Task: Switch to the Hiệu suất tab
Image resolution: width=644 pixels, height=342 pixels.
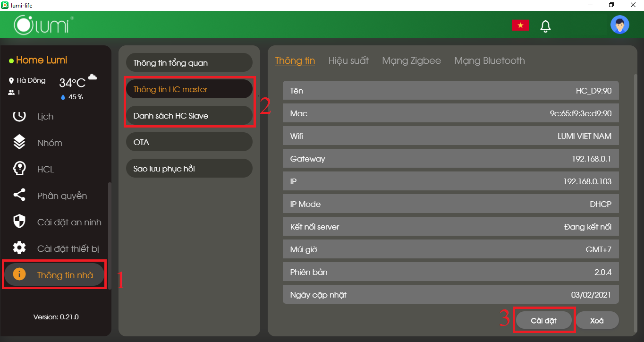Action: [x=348, y=60]
